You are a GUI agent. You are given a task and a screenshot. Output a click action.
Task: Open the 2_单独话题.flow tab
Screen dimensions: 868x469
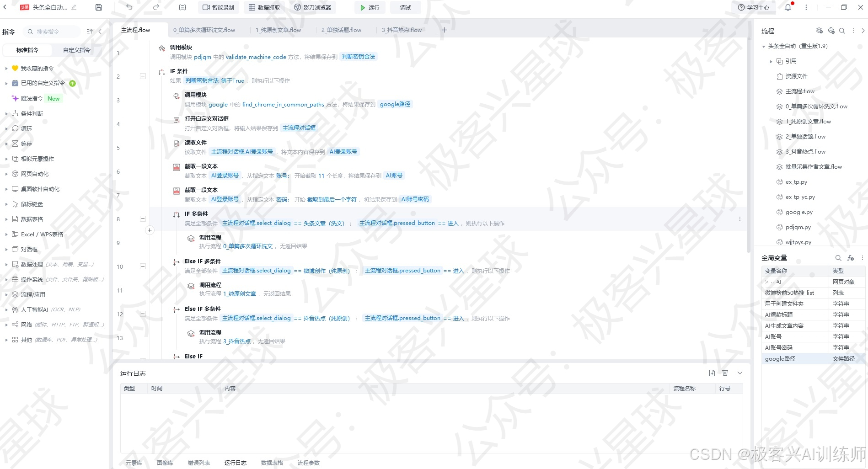341,30
